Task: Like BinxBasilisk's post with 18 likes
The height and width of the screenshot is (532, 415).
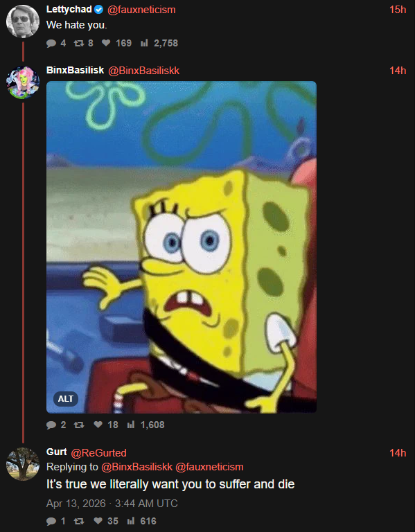Action: pos(98,425)
